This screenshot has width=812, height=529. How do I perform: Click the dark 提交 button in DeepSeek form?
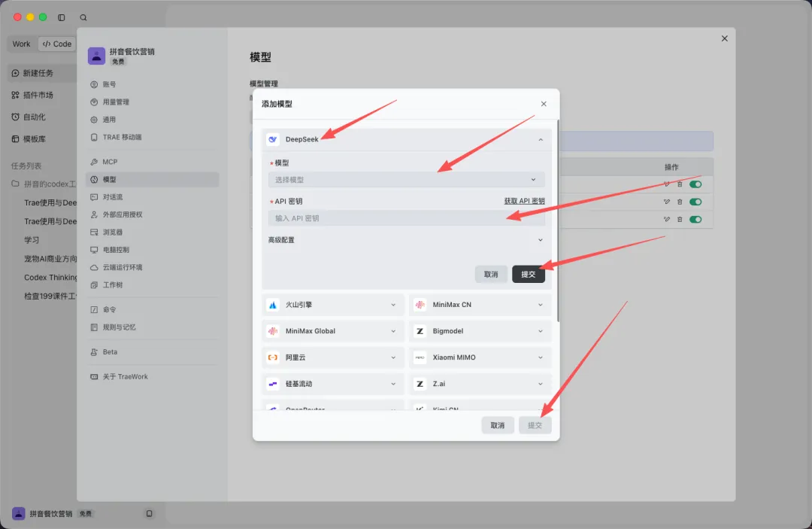pos(529,275)
